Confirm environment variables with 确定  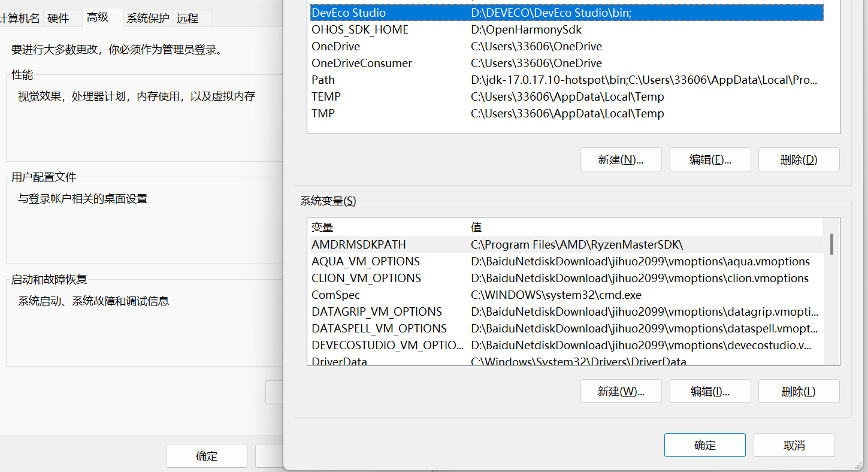point(704,445)
